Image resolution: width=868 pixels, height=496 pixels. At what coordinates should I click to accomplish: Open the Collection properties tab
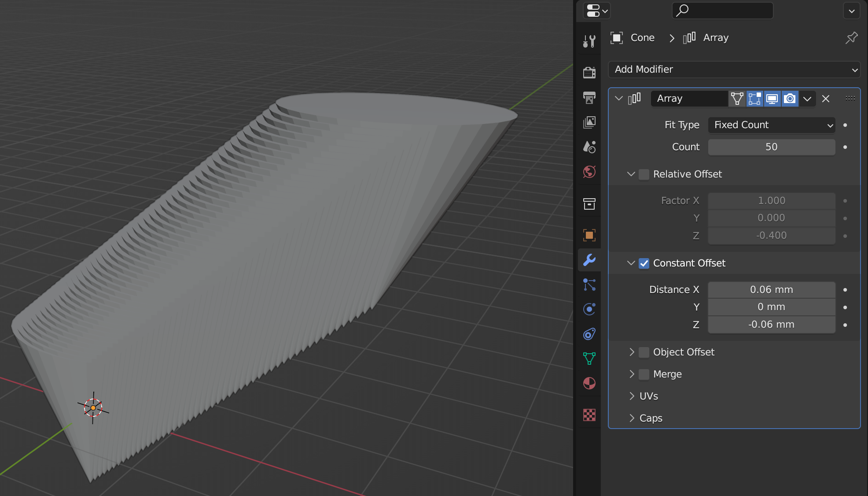589,204
